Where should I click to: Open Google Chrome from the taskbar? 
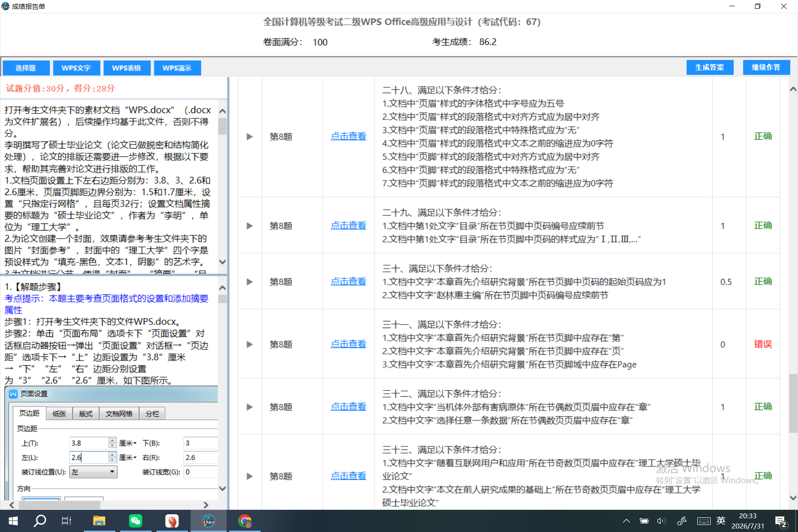pos(245,521)
